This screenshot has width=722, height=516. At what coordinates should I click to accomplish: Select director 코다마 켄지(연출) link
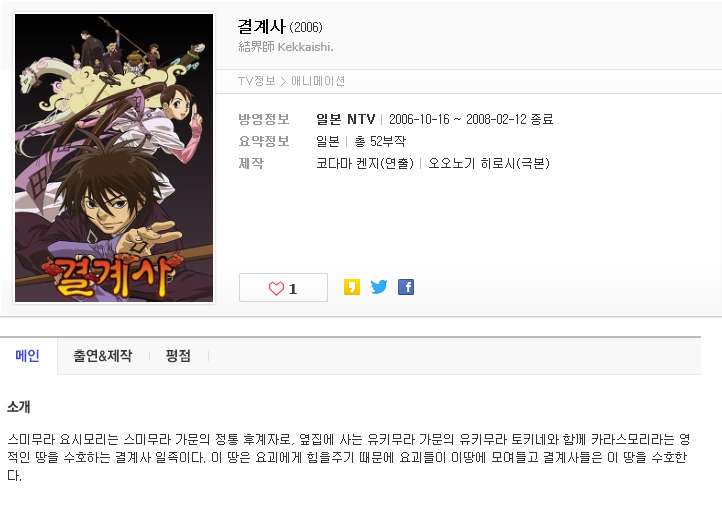tap(365, 163)
